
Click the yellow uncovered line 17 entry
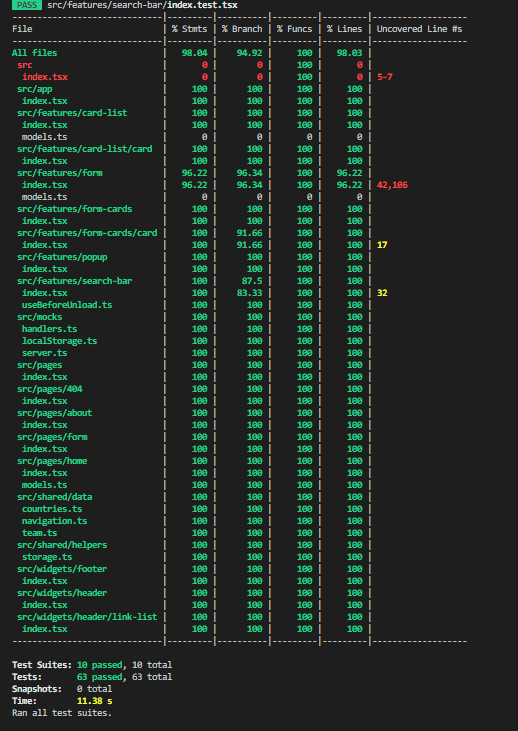click(x=382, y=245)
